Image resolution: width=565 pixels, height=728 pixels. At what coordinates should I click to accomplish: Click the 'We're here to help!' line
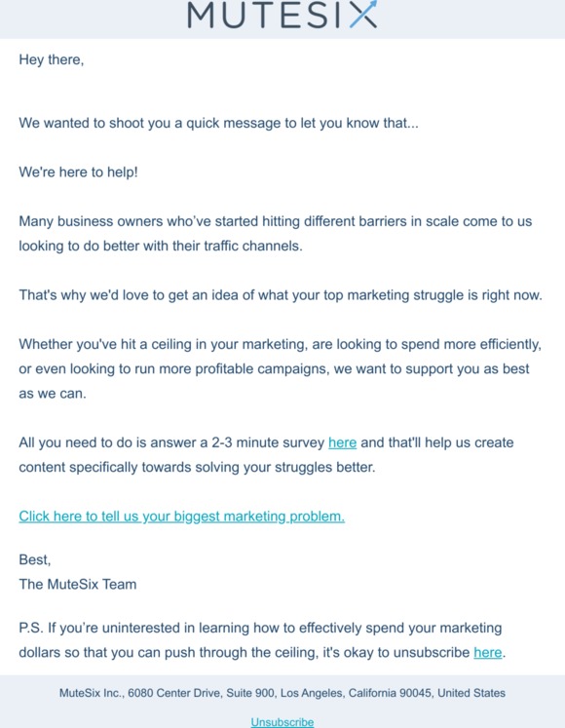pos(78,172)
